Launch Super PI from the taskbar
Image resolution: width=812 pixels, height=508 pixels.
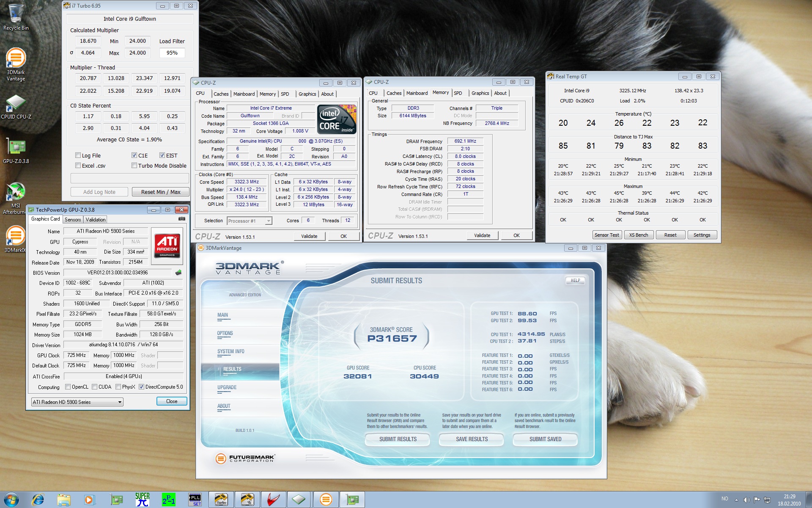(143, 500)
